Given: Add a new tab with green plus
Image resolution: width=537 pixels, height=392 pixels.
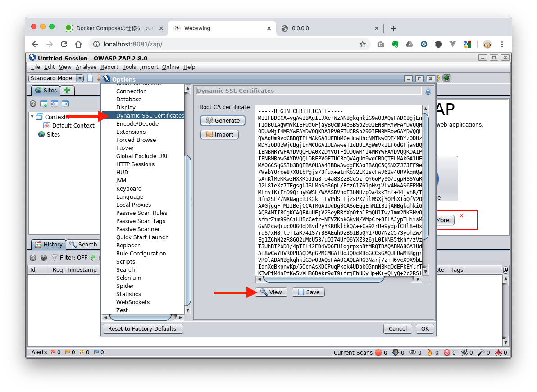Looking at the screenshot, I should (x=67, y=91).
